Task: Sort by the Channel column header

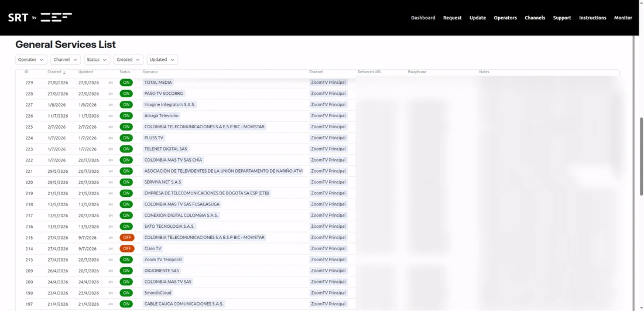Action: point(316,72)
